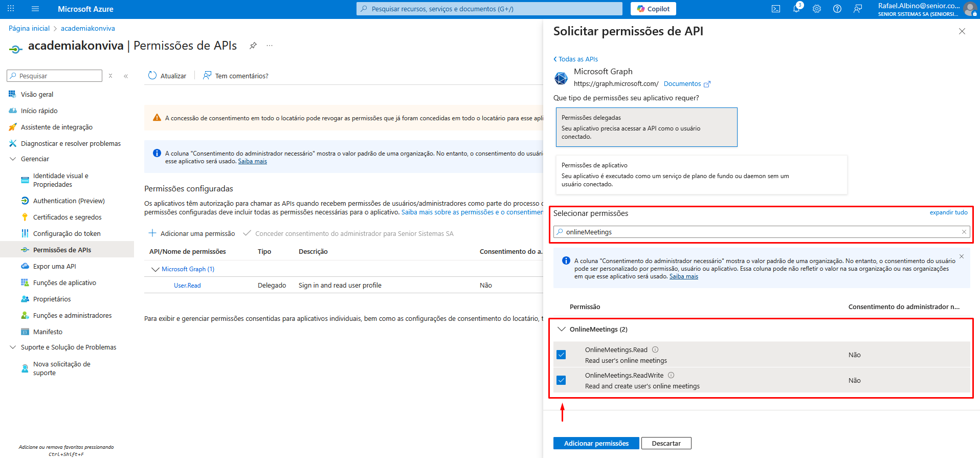Click Saiba mais in the panel banner
This screenshot has width=980, height=458.
point(683,276)
